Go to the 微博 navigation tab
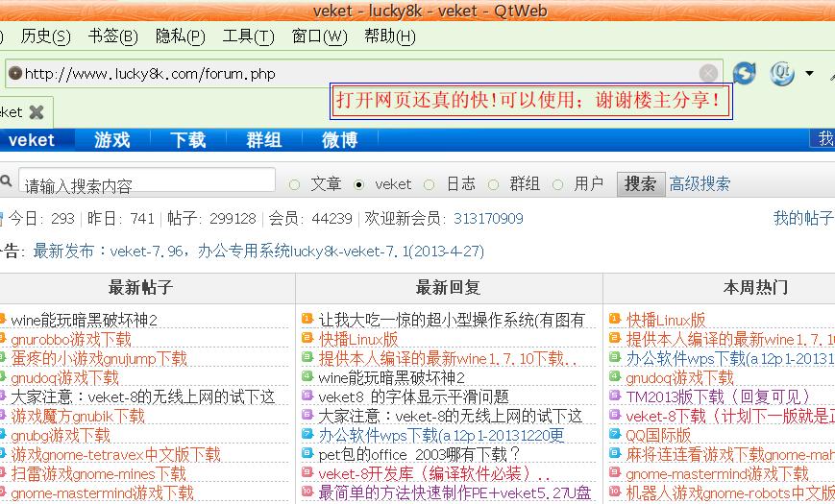The image size is (835, 504). tap(340, 140)
